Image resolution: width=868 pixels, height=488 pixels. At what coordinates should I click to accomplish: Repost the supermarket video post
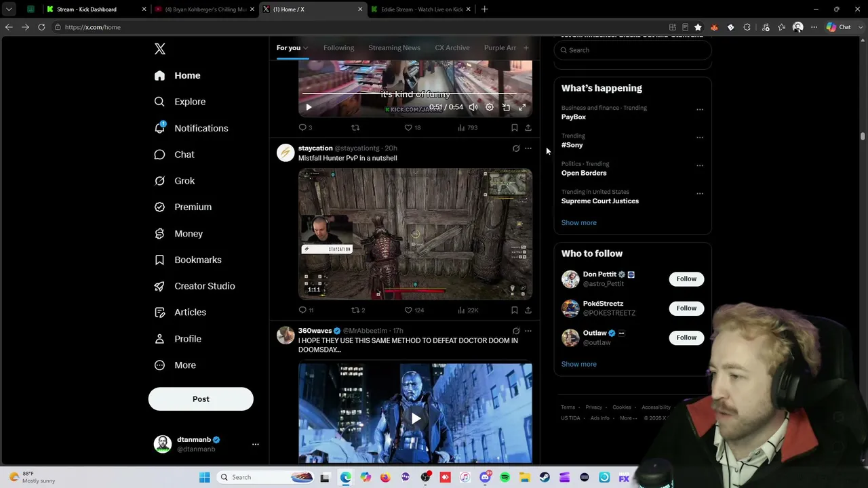coord(355,127)
